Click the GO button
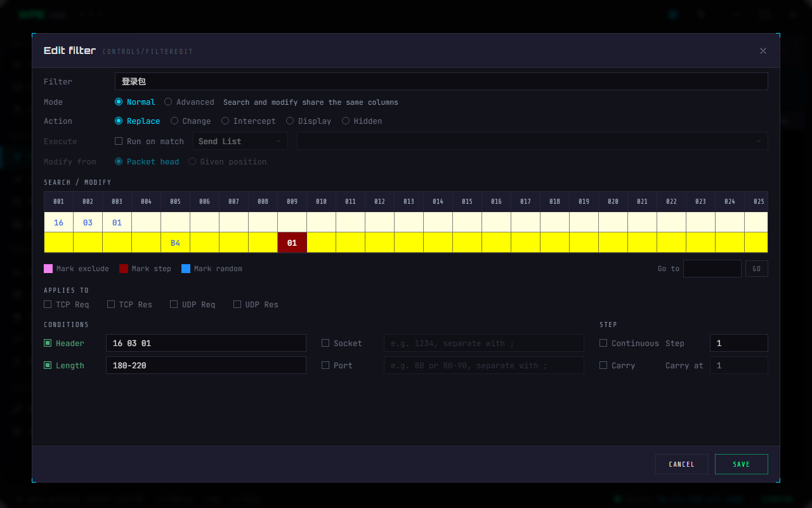This screenshot has height=508, width=812. pos(757,269)
